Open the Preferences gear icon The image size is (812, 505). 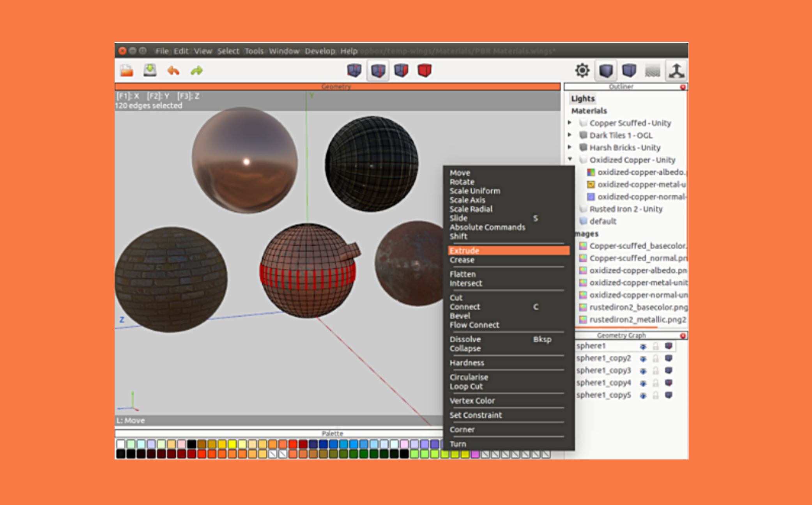point(582,71)
